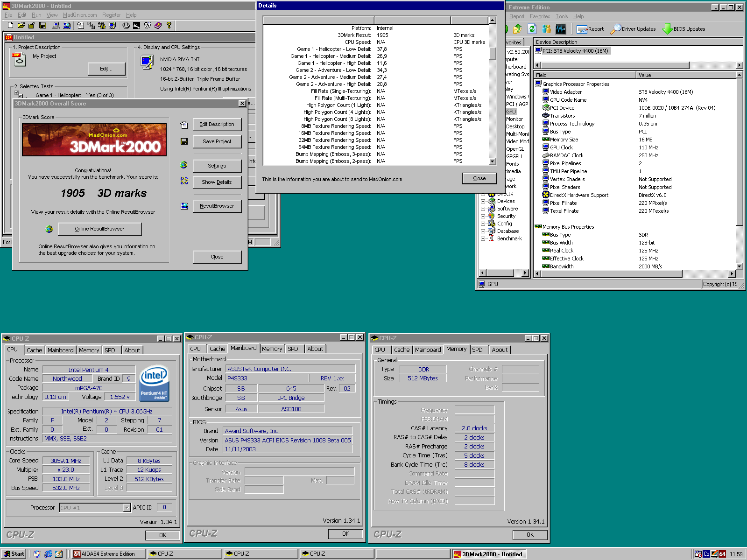
Task: Click the APIC ID field in CPU-Z
Action: 164,507
